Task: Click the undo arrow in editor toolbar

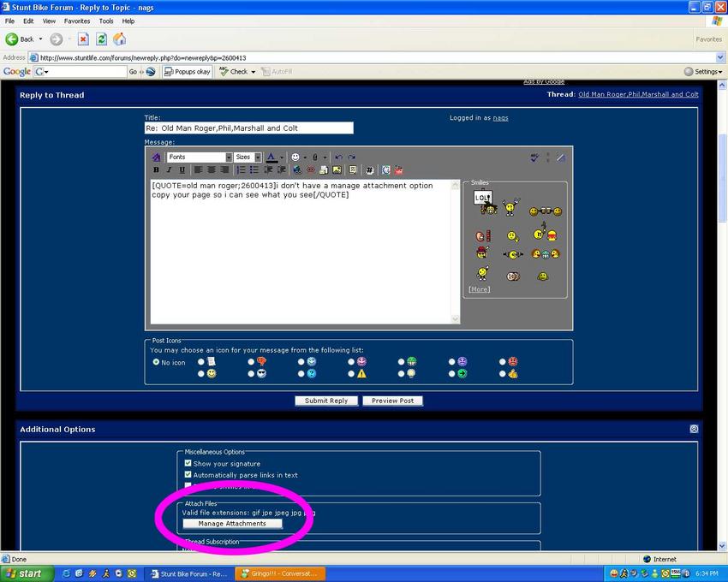Action: pyautogui.click(x=338, y=157)
